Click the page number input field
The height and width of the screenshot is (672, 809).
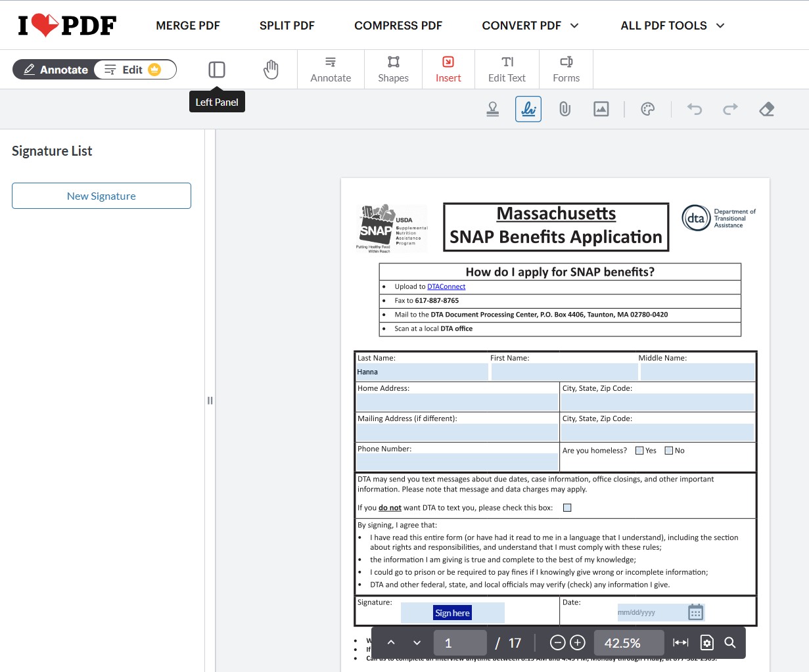[x=460, y=643]
